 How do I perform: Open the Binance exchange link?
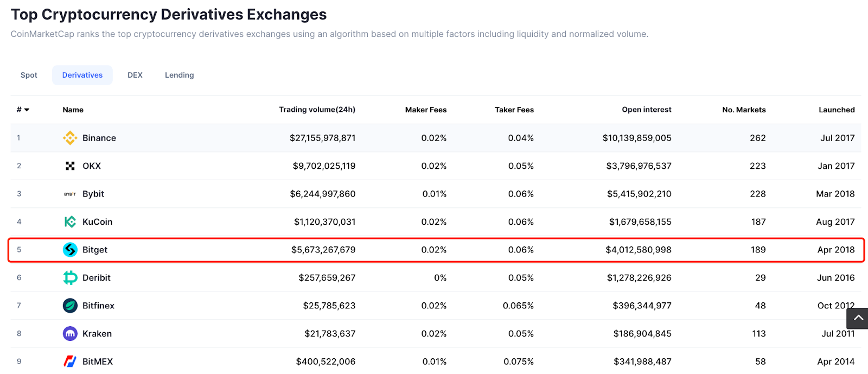click(x=99, y=138)
